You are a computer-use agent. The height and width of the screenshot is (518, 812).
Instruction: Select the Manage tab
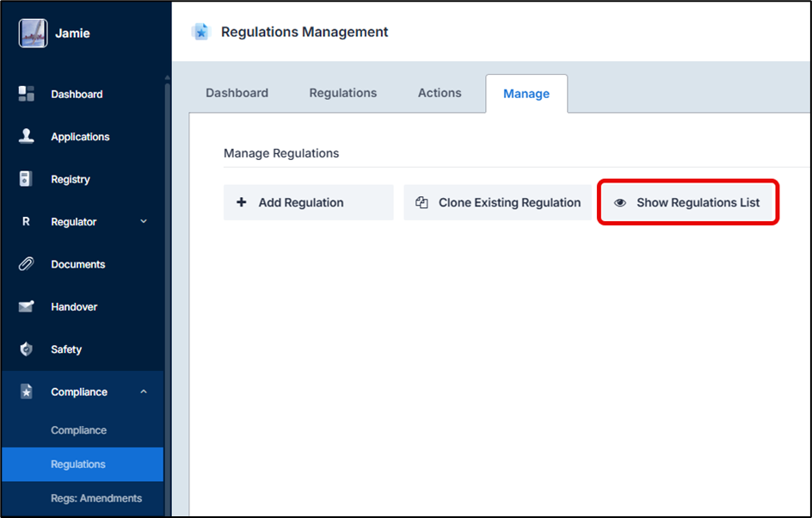coord(526,94)
